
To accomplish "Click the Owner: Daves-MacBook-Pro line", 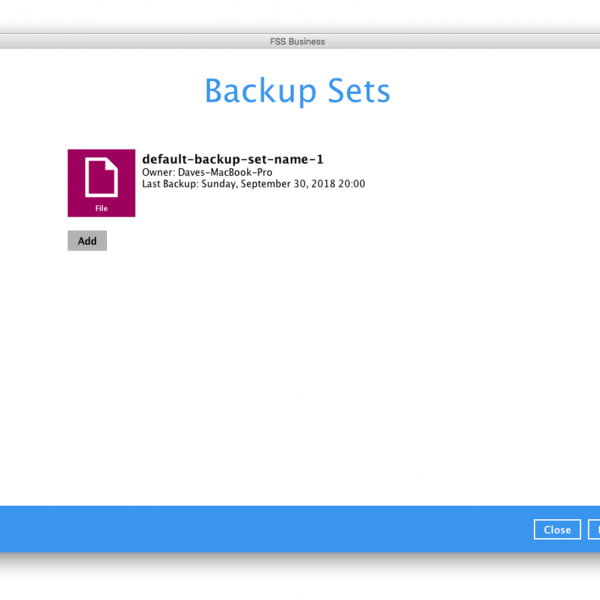I will (207, 172).
